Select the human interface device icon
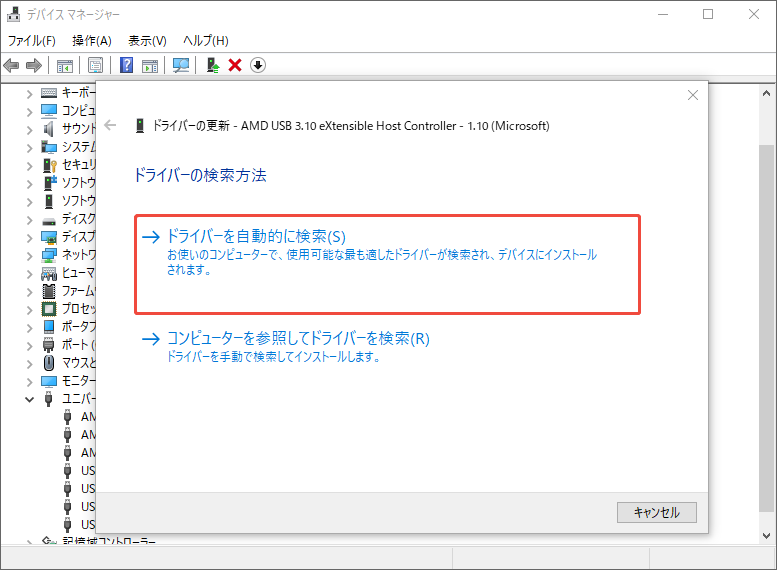The height and width of the screenshot is (570, 777). [49, 273]
